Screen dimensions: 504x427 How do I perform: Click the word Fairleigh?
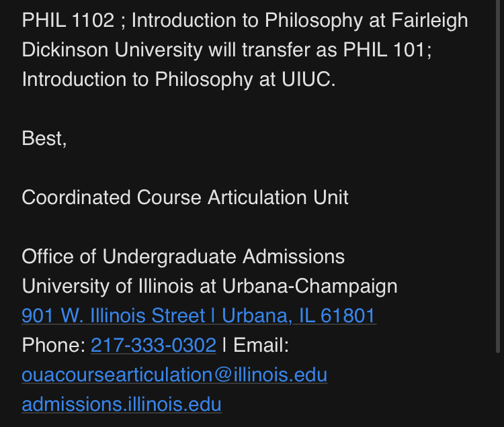(429, 21)
